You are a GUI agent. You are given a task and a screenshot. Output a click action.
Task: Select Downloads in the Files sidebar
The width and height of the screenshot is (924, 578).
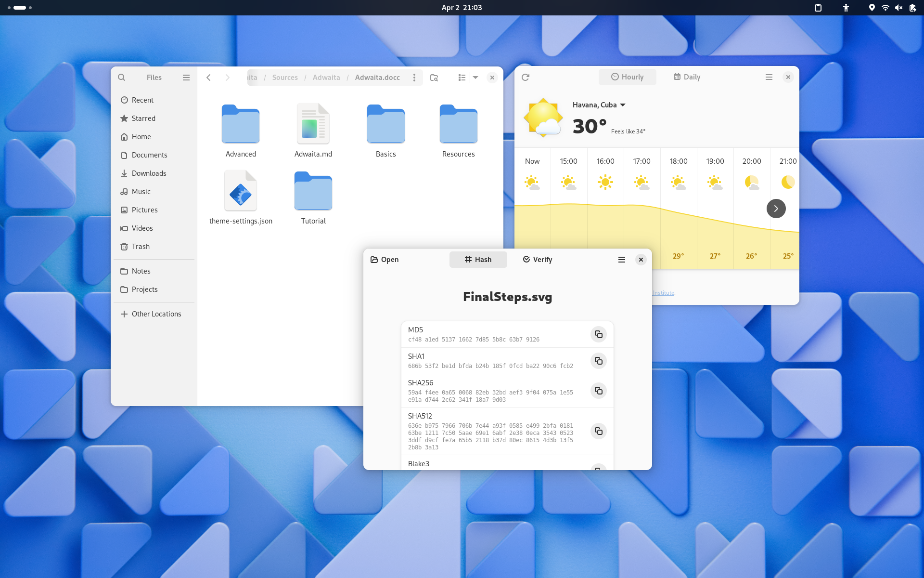[149, 173]
